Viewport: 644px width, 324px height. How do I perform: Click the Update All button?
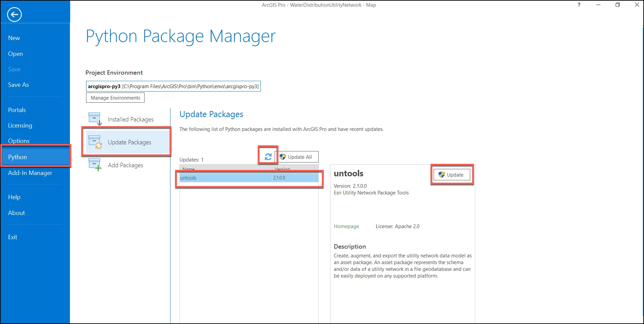click(297, 157)
